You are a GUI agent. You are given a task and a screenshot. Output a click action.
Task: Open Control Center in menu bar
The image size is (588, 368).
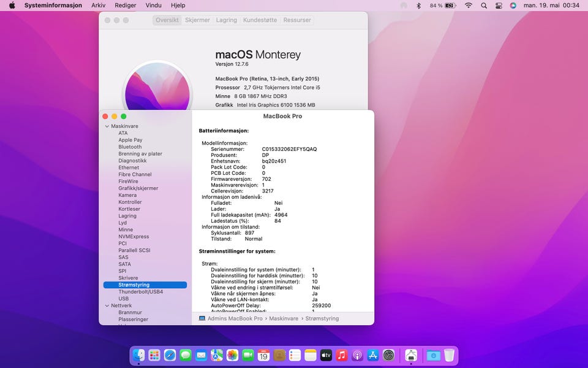point(499,6)
